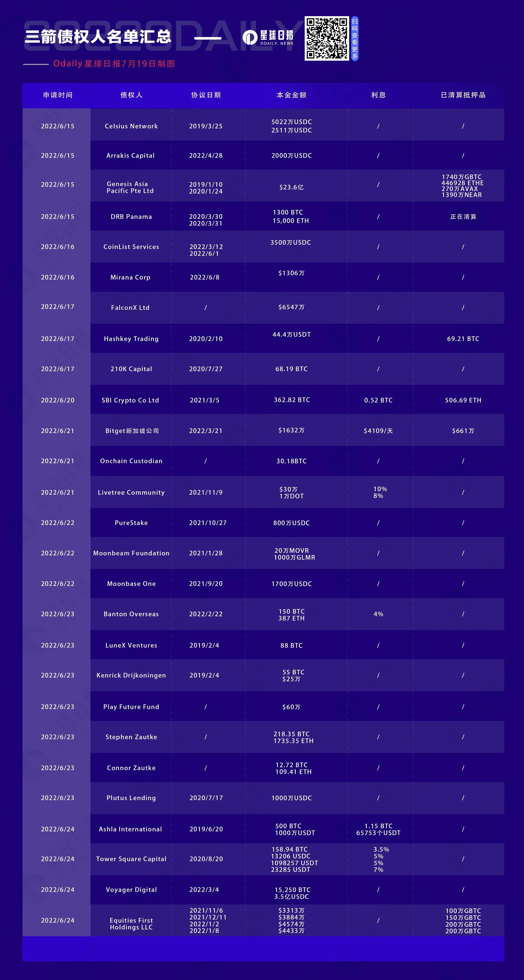
Task: Click the 协议日期 column header
Action: pyautogui.click(x=206, y=95)
